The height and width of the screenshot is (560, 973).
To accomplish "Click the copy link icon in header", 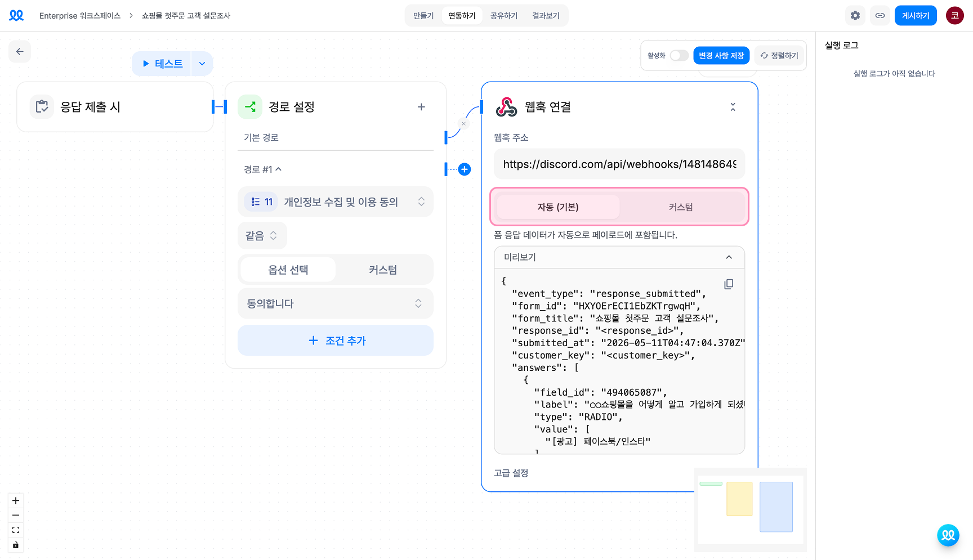I will (x=880, y=16).
